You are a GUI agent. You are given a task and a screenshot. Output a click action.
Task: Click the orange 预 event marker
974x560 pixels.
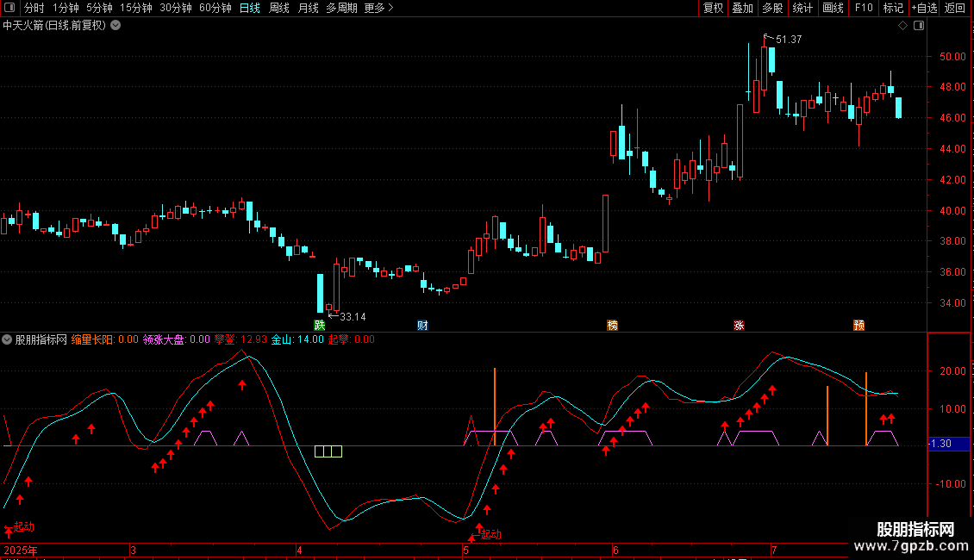[x=859, y=326]
